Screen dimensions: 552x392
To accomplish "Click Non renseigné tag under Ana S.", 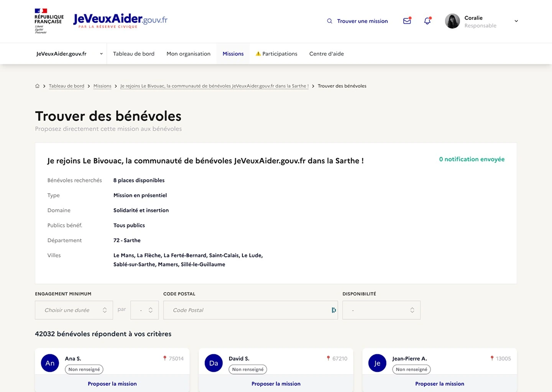I will pos(84,369).
